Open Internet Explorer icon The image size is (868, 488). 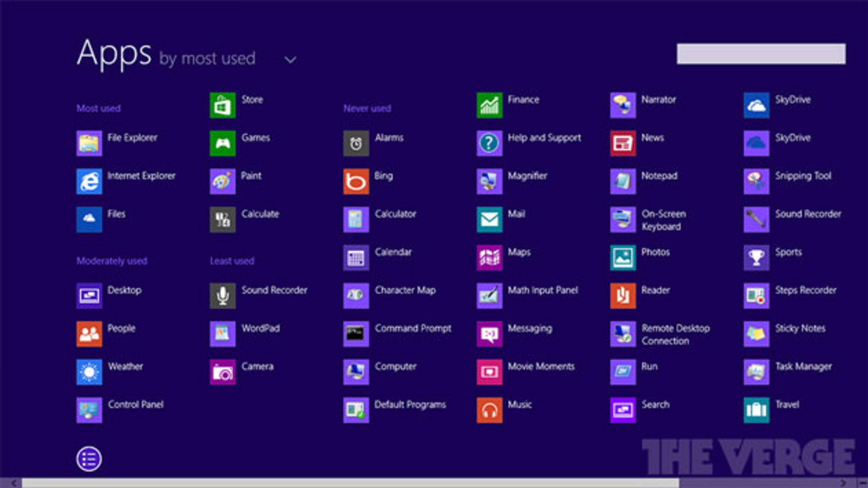[89, 181]
